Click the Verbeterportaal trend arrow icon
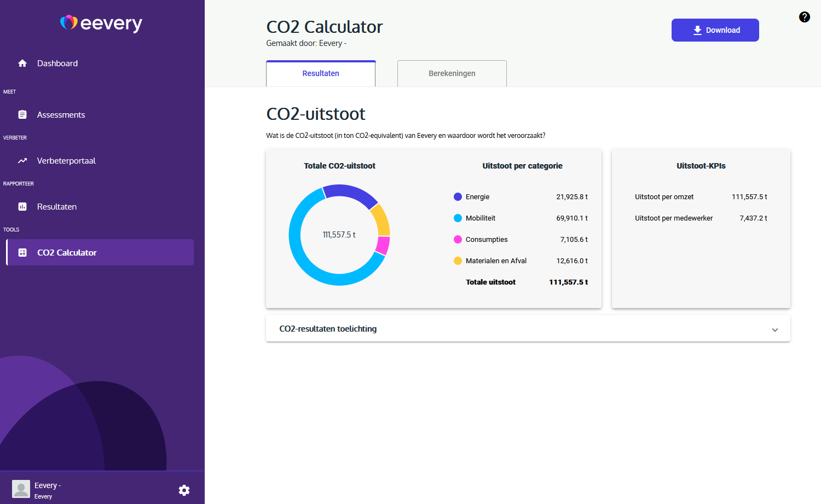 (x=22, y=161)
